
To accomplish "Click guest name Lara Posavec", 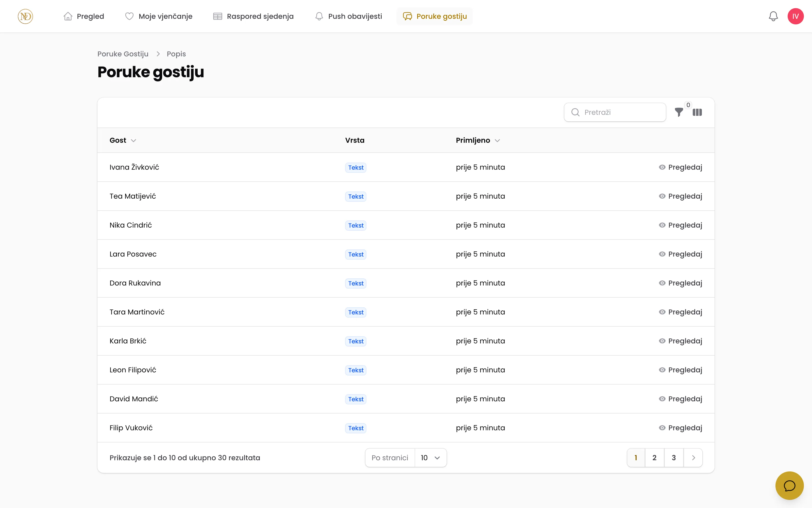I will click(x=133, y=254).
